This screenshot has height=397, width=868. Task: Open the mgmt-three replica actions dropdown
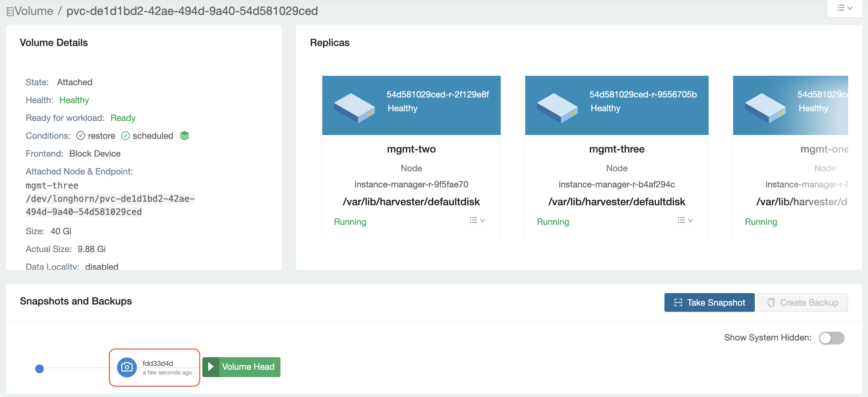pyautogui.click(x=685, y=220)
